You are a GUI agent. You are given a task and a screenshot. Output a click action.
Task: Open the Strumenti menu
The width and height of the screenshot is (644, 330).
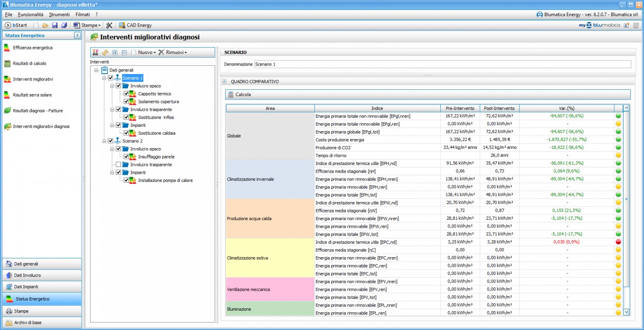click(x=59, y=14)
